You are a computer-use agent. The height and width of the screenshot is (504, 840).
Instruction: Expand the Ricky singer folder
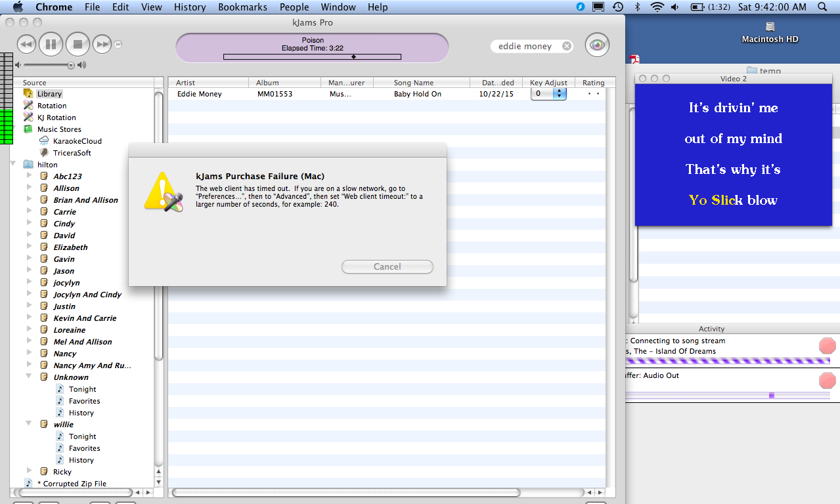(x=29, y=471)
